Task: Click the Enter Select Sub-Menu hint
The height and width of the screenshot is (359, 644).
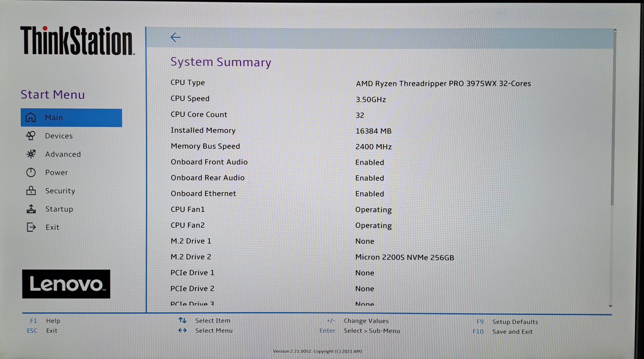Action: click(360, 331)
